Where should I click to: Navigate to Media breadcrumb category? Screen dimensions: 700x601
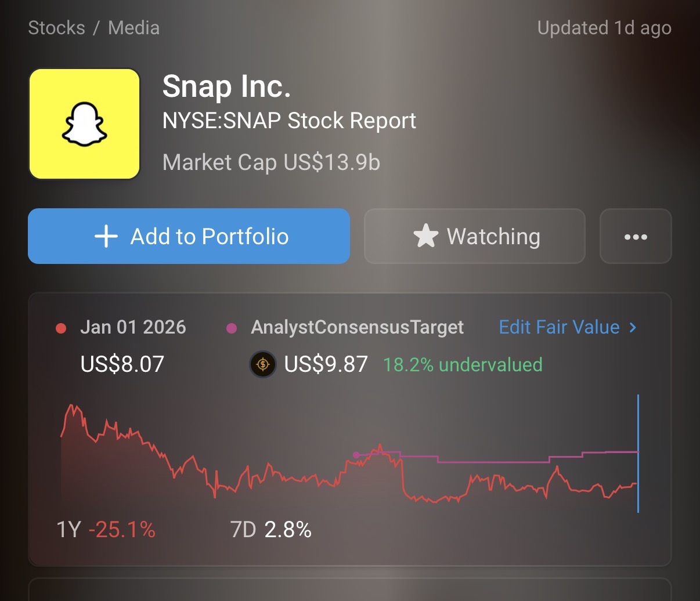coord(133,28)
